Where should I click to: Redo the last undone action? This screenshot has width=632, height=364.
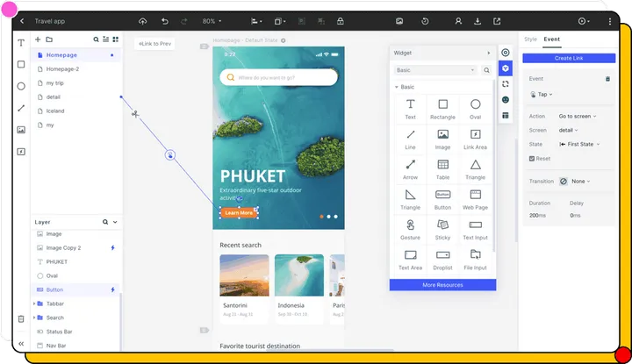[183, 21]
